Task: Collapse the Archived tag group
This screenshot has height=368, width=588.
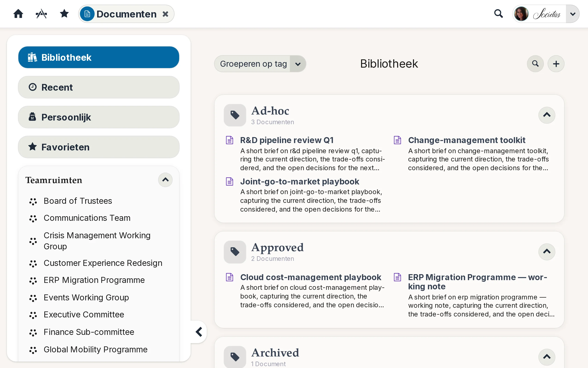Action: [547, 357]
